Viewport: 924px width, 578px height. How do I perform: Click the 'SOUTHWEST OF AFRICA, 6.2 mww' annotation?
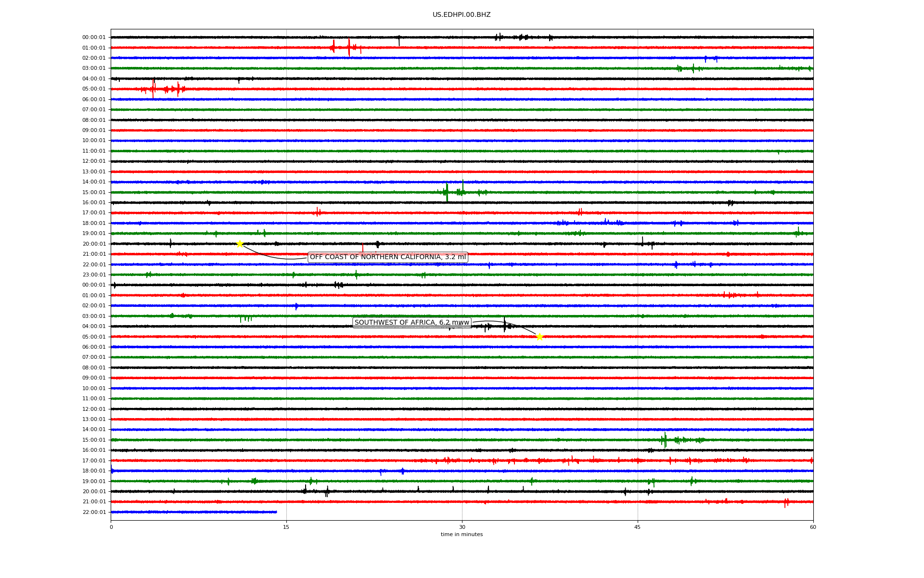click(412, 323)
